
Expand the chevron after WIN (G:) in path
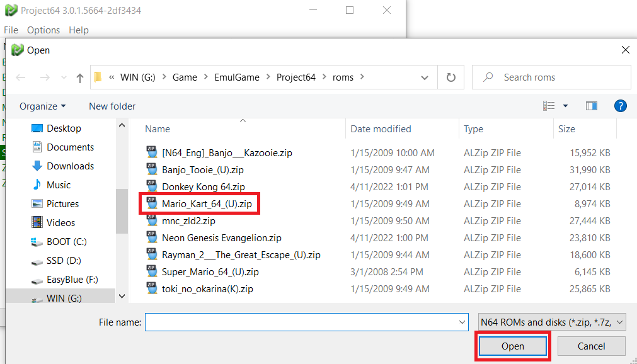click(x=164, y=77)
